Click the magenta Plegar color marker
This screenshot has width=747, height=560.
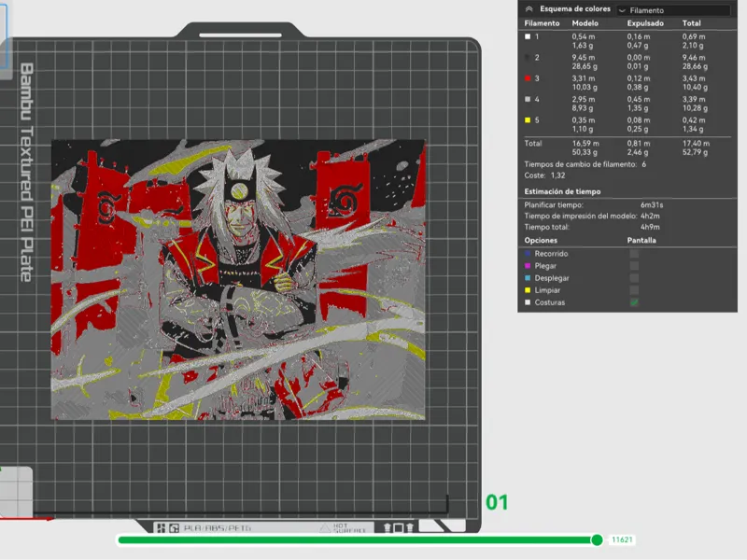(x=528, y=266)
